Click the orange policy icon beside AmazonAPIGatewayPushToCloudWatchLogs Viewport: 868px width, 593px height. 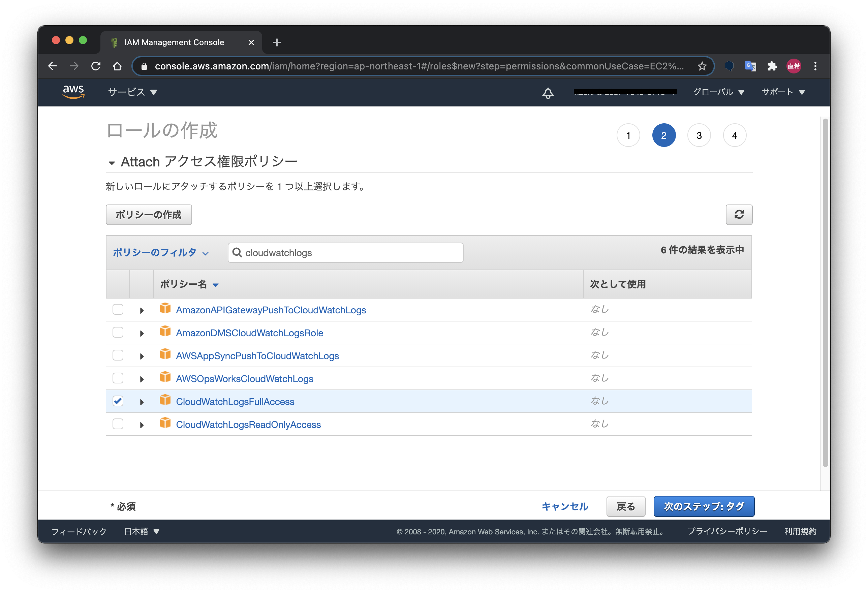pos(165,308)
